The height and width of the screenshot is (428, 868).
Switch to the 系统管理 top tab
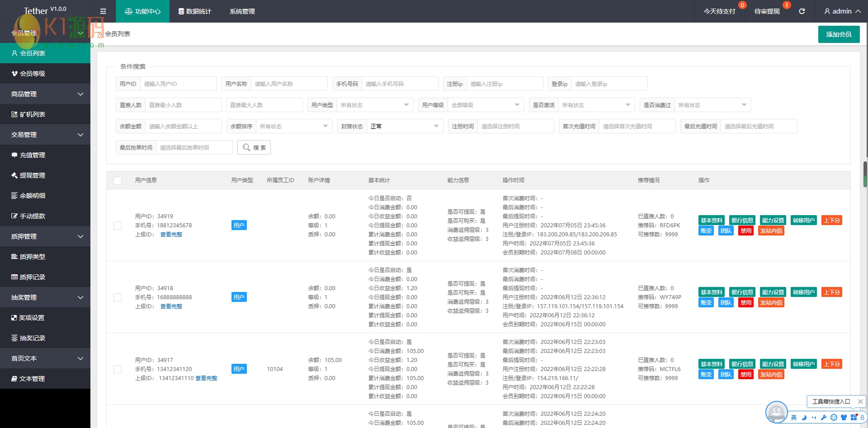coord(242,11)
